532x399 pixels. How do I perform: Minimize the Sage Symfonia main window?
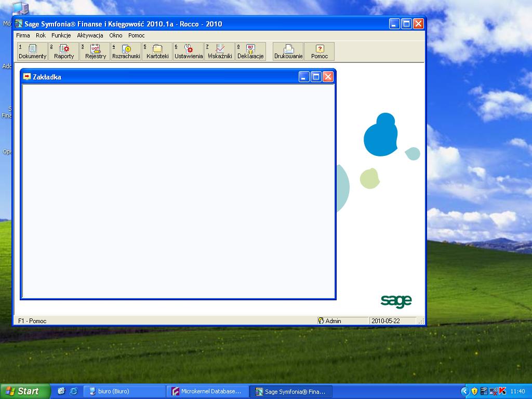(x=394, y=24)
